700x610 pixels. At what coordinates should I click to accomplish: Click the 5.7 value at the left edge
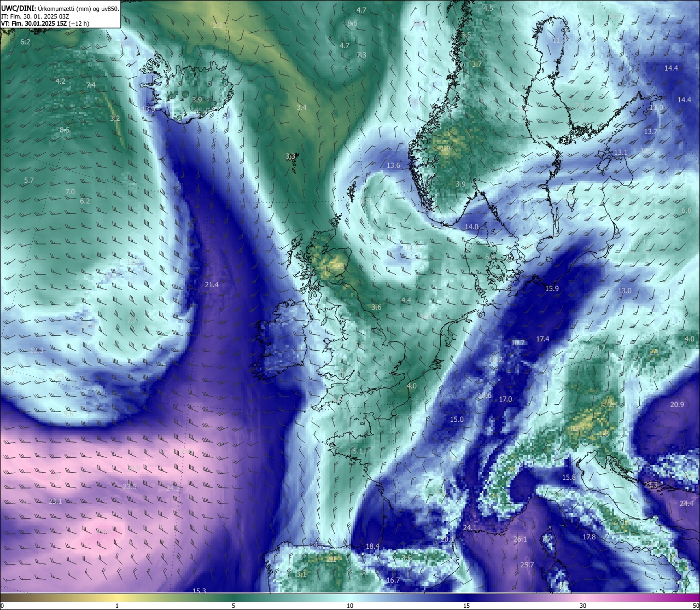pyautogui.click(x=29, y=181)
